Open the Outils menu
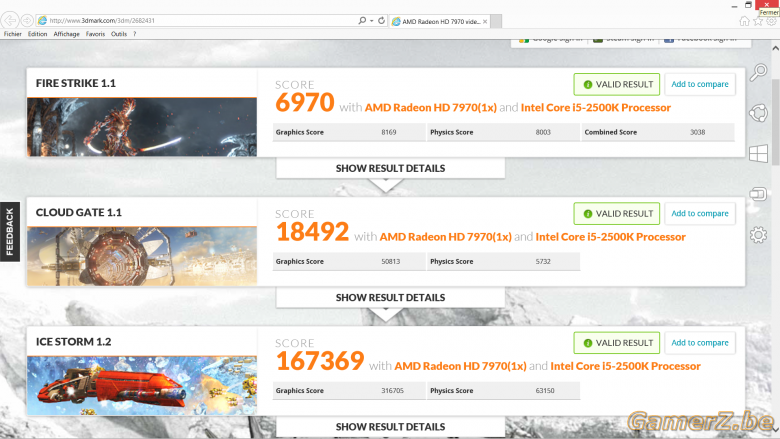The height and width of the screenshot is (439, 780). [x=119, y=34]
